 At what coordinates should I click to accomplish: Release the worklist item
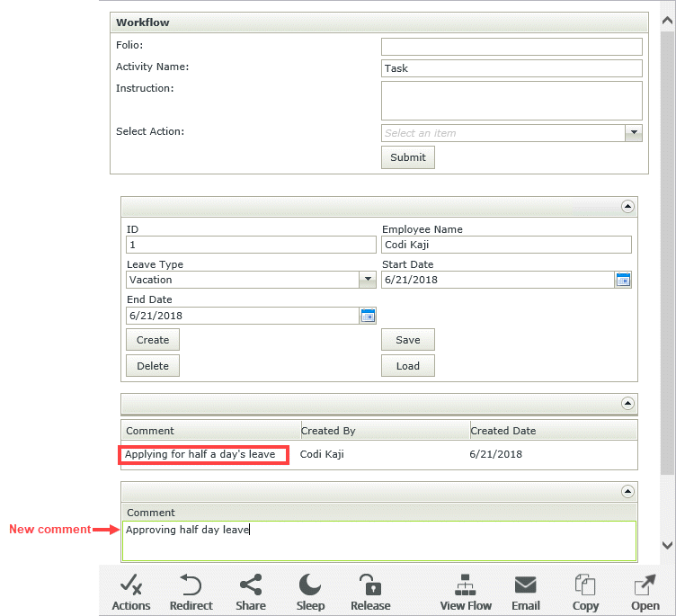370,592
